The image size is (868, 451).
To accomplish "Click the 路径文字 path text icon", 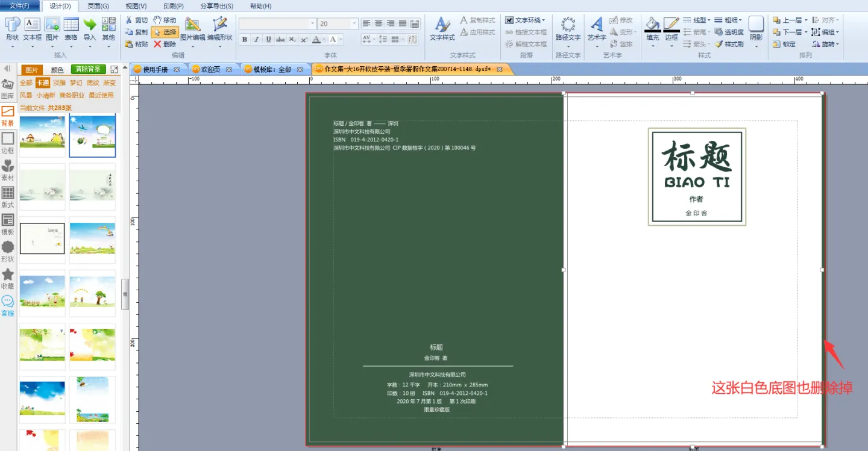I will (x=568, y=24).
